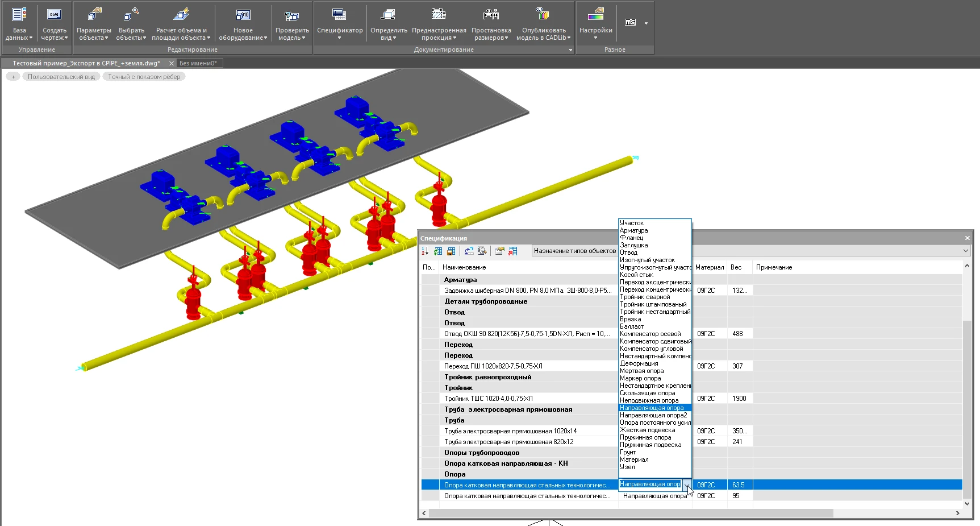
Task: Click dropdown arrow in the highlighted Направляющая опора cell
Action: [x=687, y=485]
